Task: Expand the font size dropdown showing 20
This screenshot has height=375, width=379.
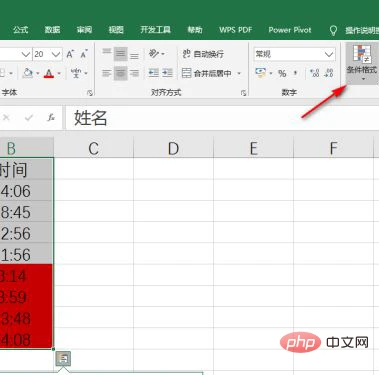Action: click(x=56, y=54)
